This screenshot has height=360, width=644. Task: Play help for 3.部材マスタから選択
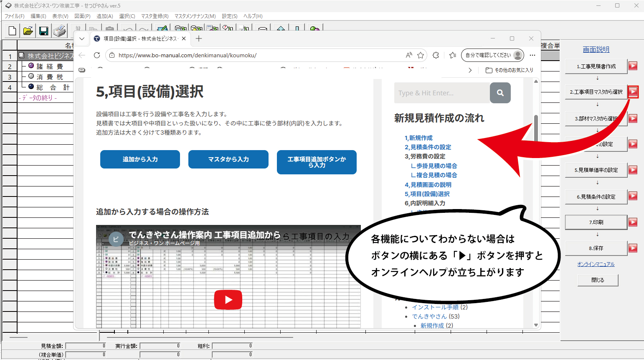[633, 118]
